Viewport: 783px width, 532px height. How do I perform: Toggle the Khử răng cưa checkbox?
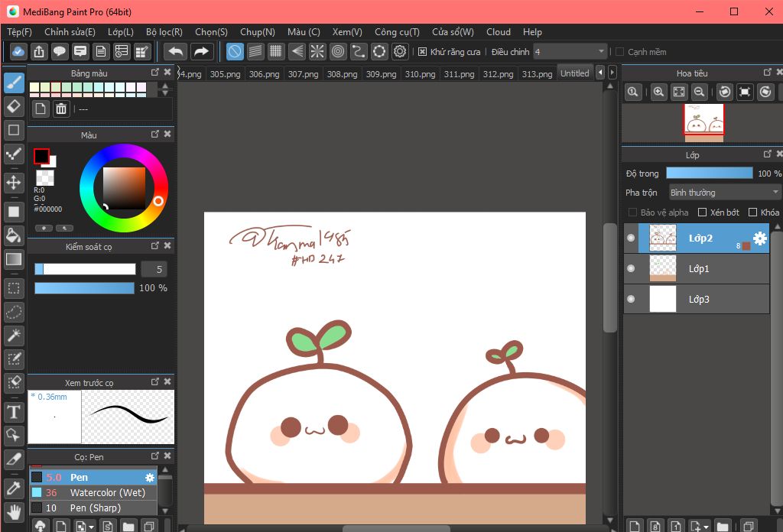(423, 52)
